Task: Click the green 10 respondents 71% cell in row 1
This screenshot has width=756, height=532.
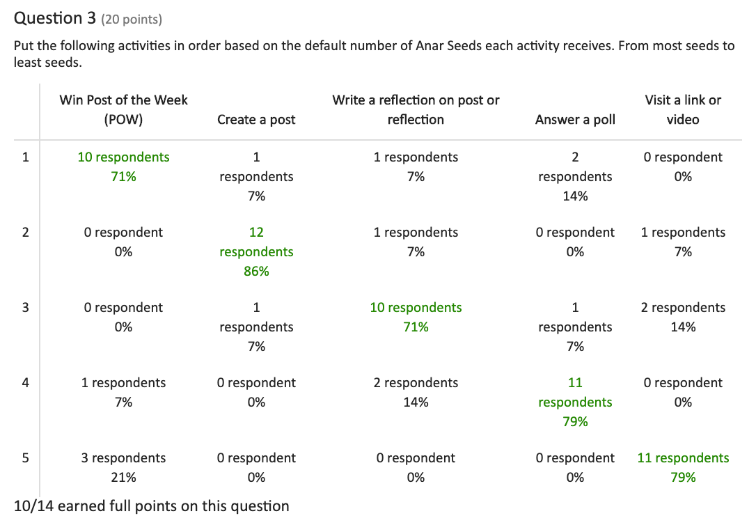Action: pos(123,166)
